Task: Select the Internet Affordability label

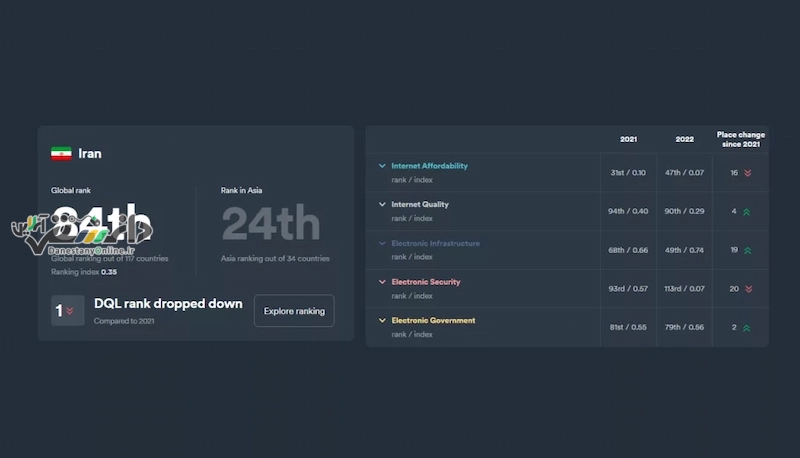Action: (429, 166)
